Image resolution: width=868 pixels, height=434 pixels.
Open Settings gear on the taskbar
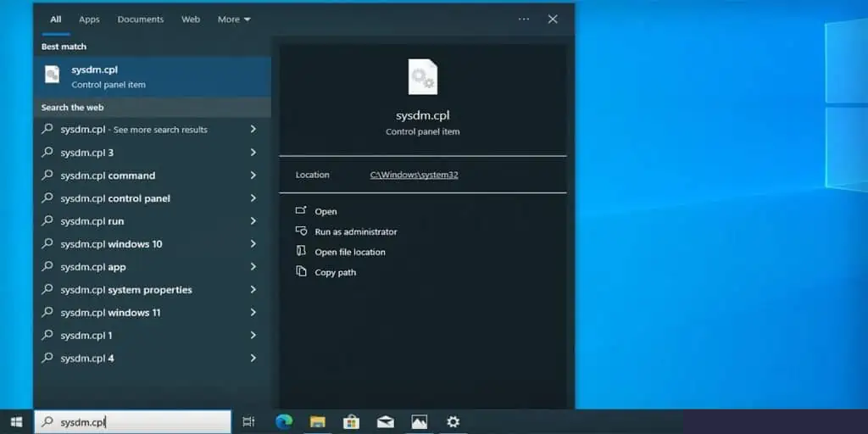coord(453,422)
